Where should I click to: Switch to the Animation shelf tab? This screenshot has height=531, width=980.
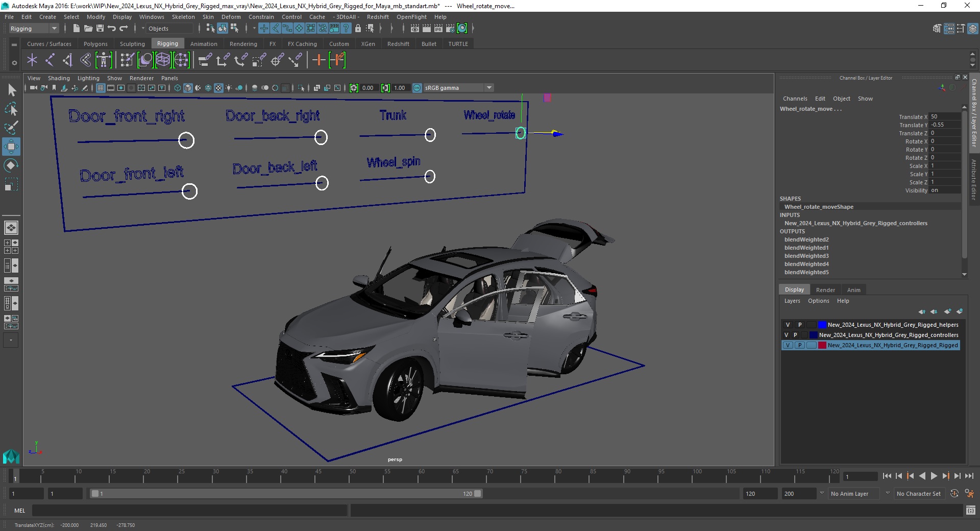click(204, 44)
